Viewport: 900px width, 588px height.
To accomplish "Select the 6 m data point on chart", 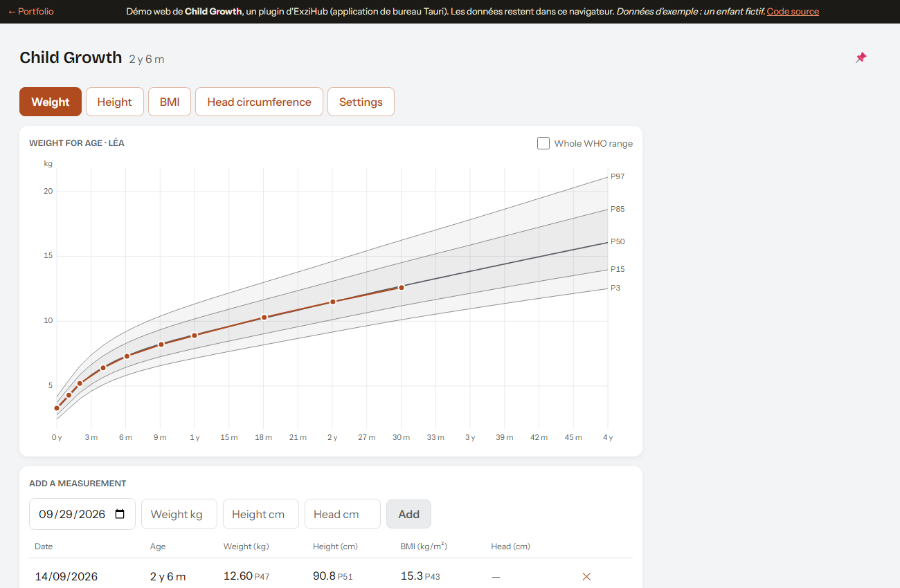I will pos(127,356).
